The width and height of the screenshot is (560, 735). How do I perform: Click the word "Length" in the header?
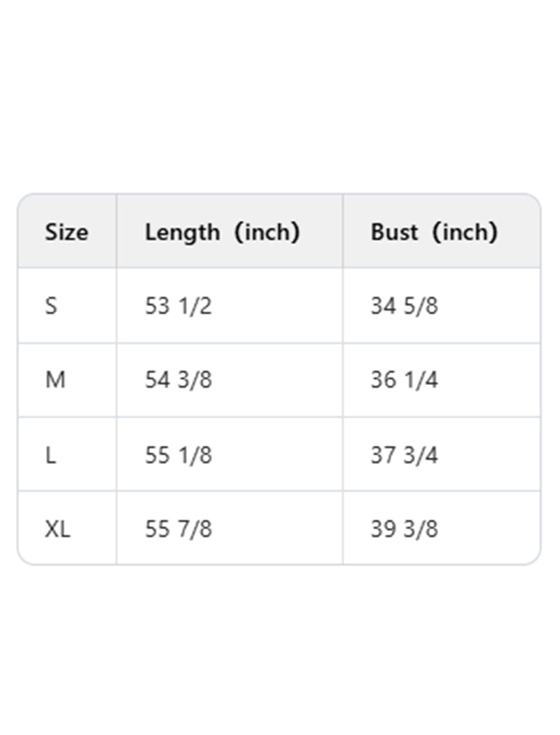pos(181,232)
